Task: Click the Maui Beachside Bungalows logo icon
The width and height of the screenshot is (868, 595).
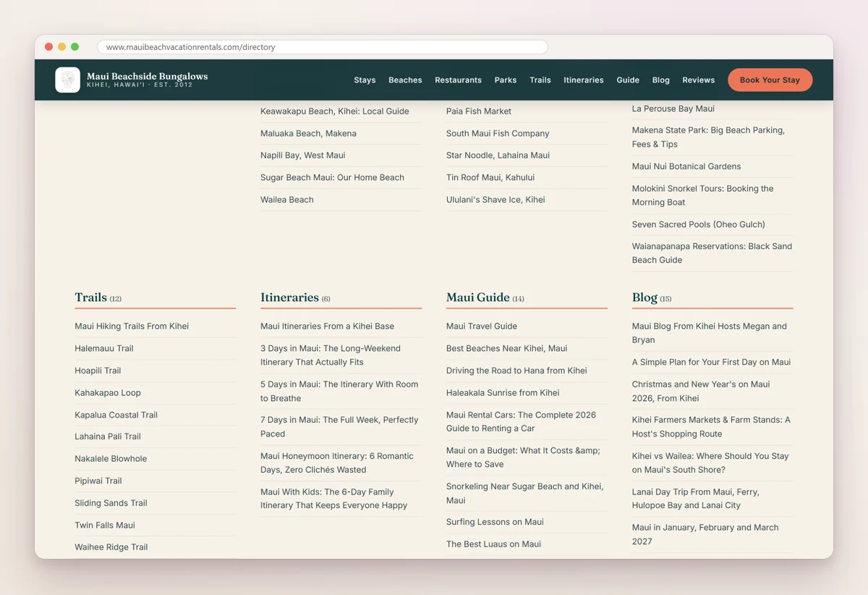Action: tap(67, 80)
